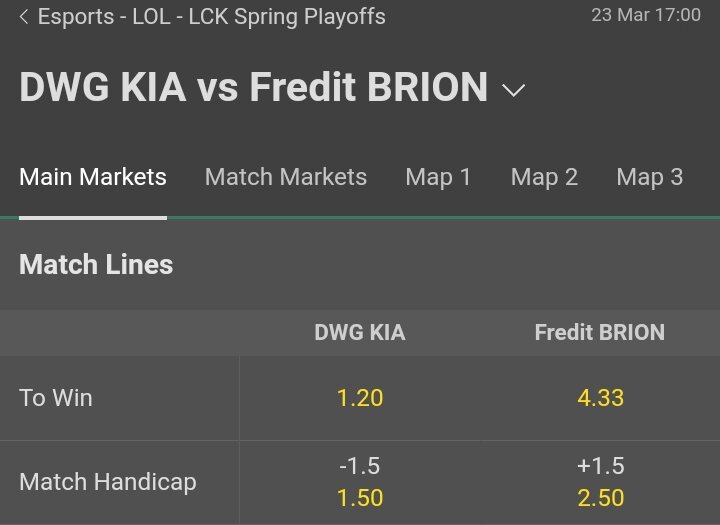The image size is (720, 525).
Task: Select the Main Markets tab
Action: pos(93,177)
